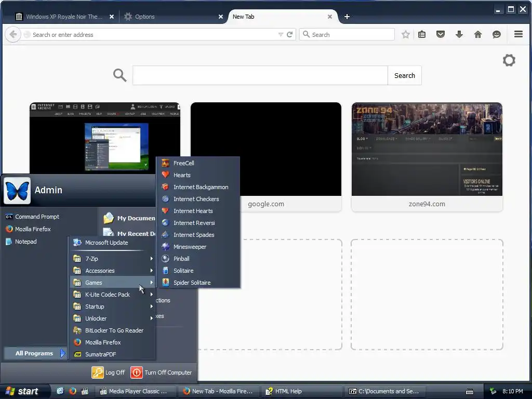Open Internet Hearts
Screen dimensions: 532x399
pos(198,211)
